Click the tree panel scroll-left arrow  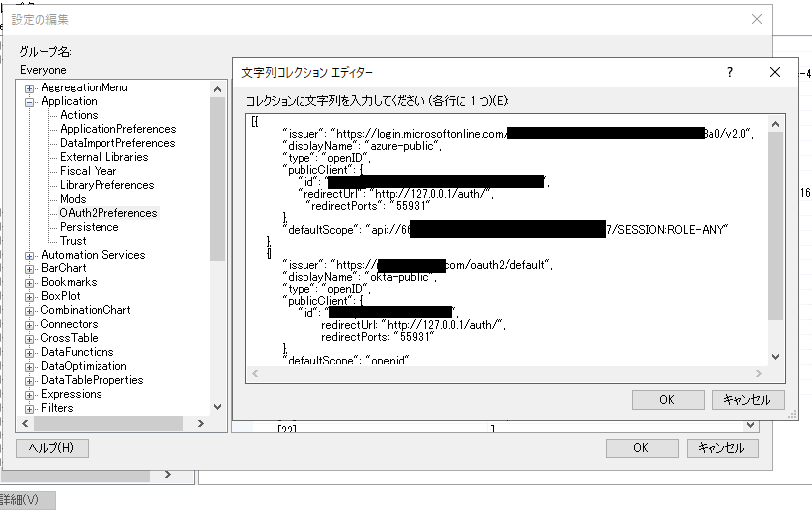pyautogui.click(x=25, y=424)
